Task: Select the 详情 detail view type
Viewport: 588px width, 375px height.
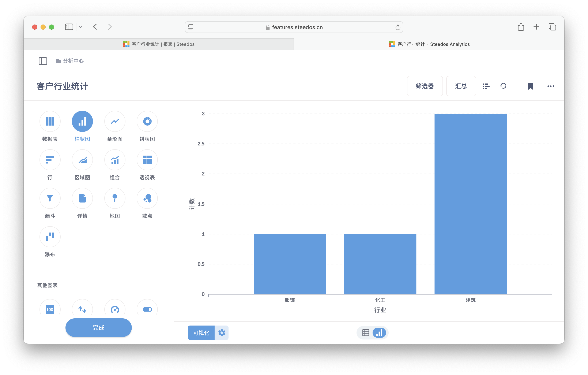Action: click(x=82, y=198)
